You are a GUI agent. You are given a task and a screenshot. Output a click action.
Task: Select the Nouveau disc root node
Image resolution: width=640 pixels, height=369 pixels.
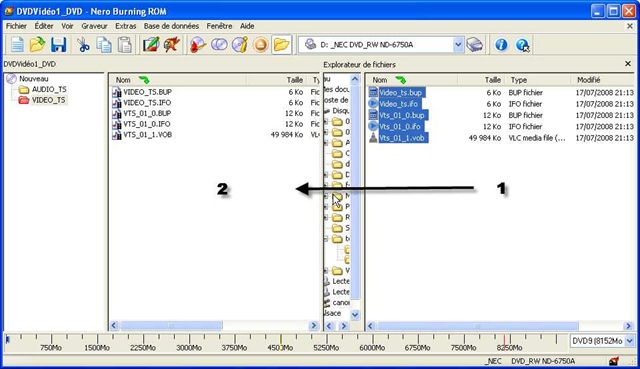(x=33, y=79)
